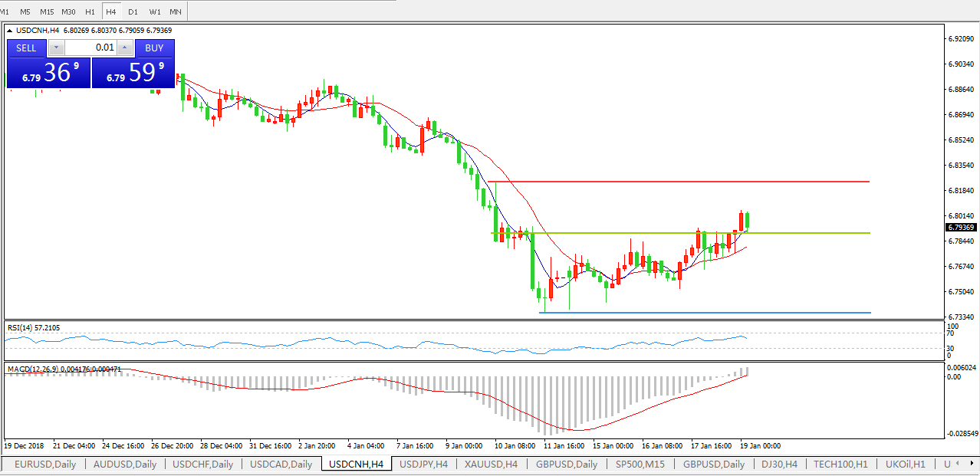Image resolution: width=980 pixels, height=476 pixels.
Task: Open the EURUSD,Daily chart tab
Action: (44, 464)
